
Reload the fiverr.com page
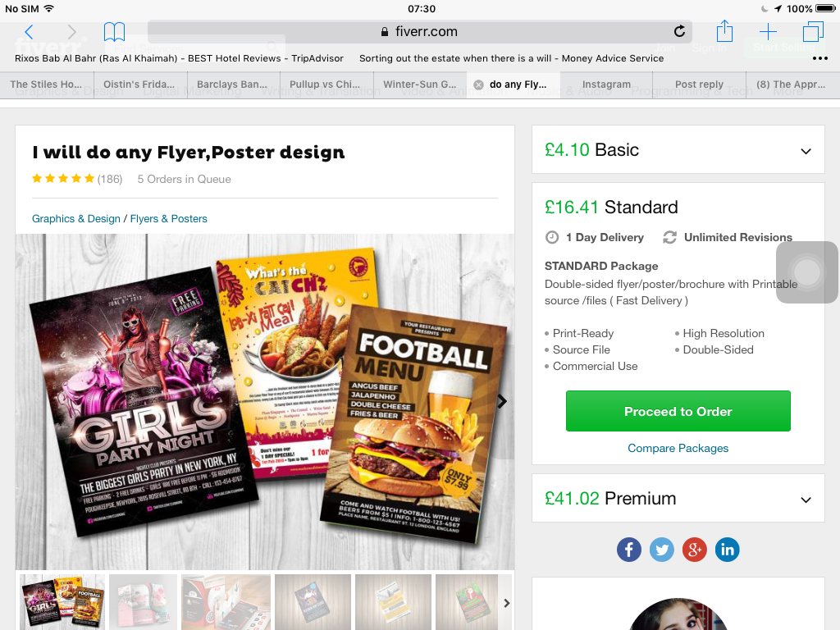[x=679, y=32]
